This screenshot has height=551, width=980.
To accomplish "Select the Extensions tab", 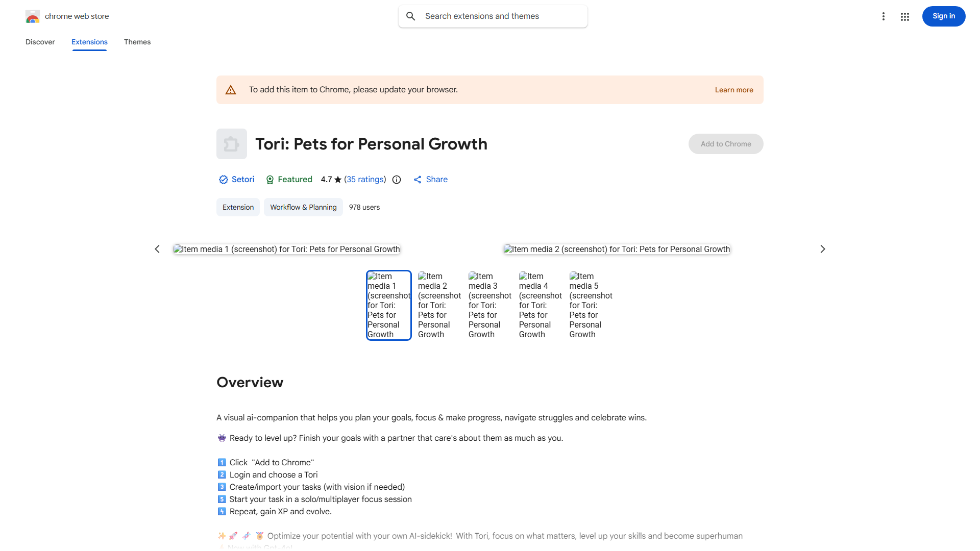I will [x=89, y=42].
